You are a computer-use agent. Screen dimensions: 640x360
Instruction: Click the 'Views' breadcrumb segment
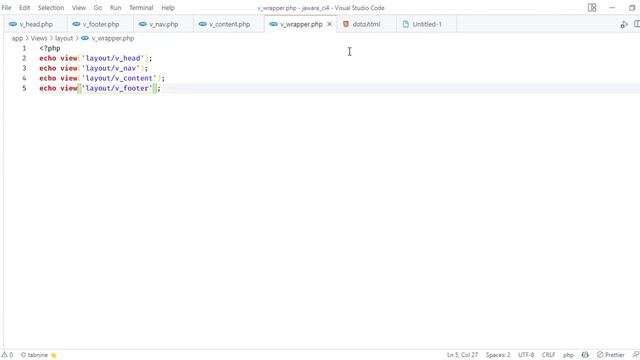(x=39, y=38)
